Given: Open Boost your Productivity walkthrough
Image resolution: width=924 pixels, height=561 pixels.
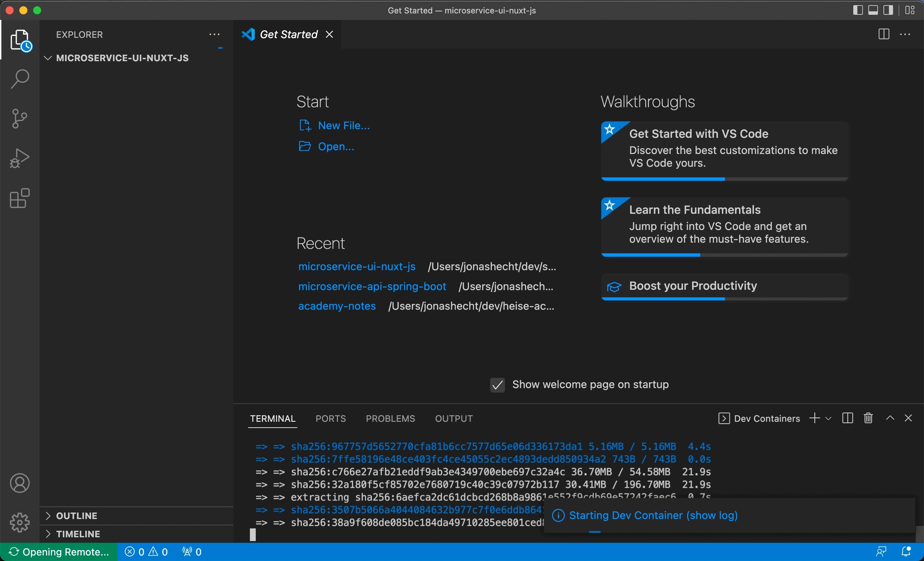Looking at the screenshot, I should [724, 286].
